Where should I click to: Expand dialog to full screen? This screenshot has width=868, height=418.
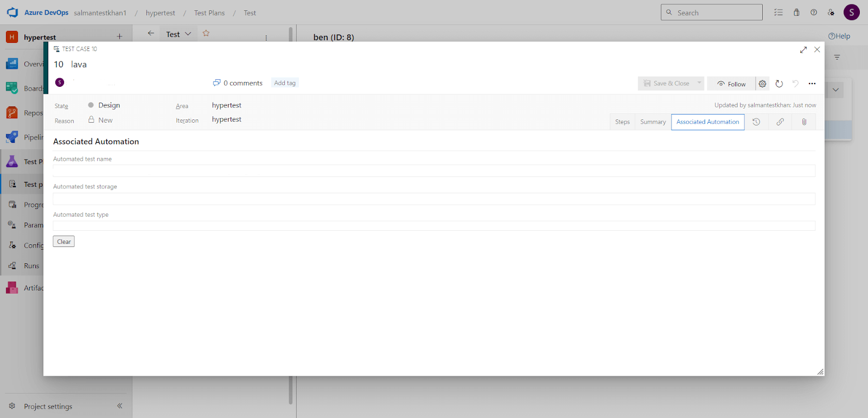803,50
